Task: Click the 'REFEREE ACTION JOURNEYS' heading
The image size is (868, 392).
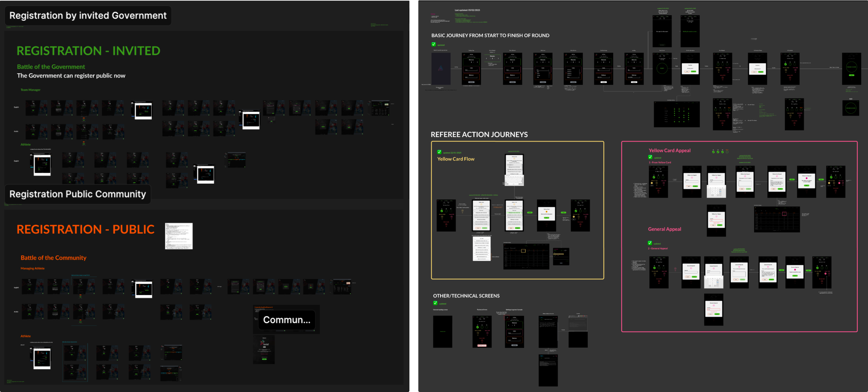Action: click(479, 134)
